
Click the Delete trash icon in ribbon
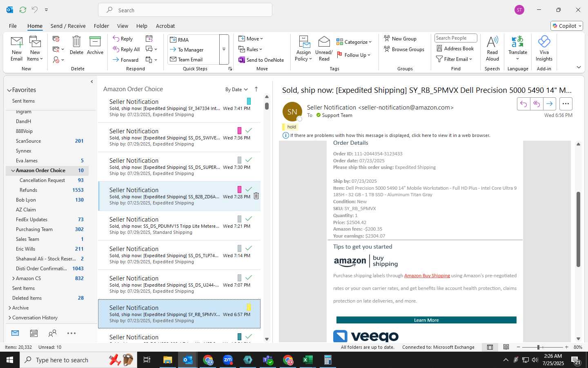pyautogui.click(x=76, y=45)
